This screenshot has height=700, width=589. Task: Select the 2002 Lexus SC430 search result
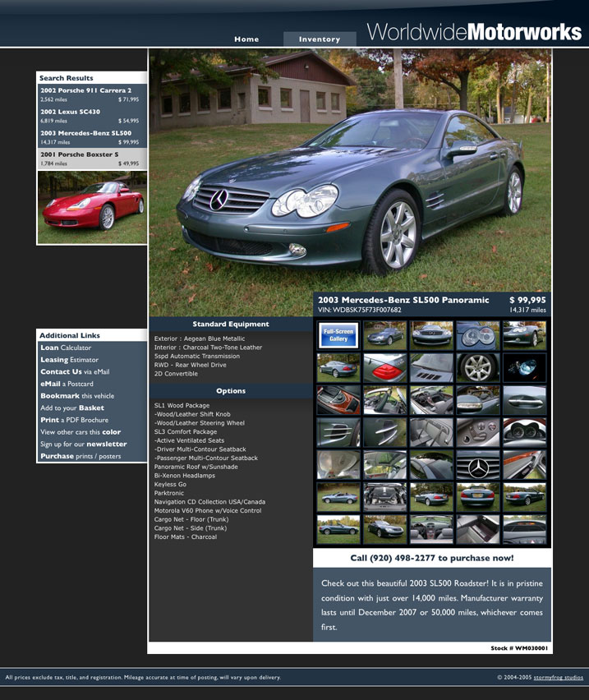tap(92, 116)
